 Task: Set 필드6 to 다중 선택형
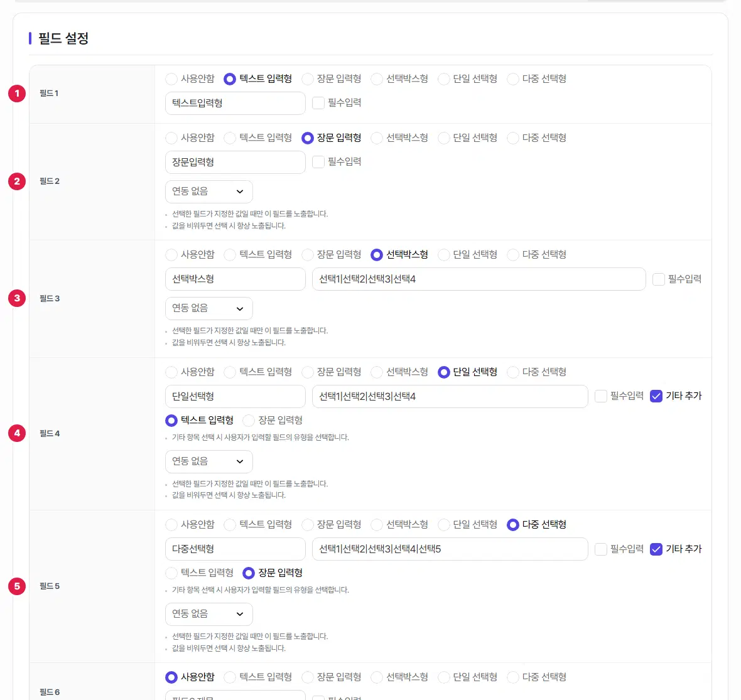pos(513,677)
